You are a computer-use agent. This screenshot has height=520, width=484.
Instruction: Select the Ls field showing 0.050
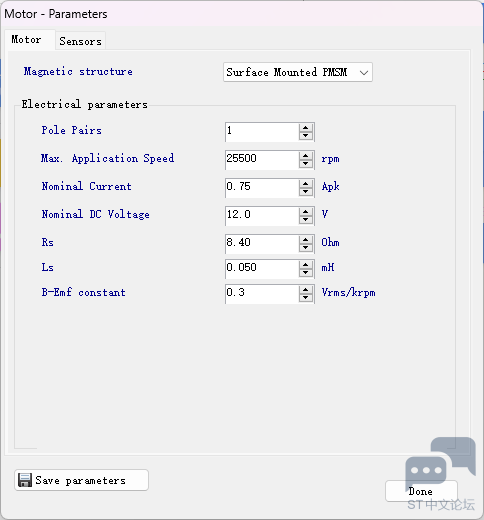262,269
